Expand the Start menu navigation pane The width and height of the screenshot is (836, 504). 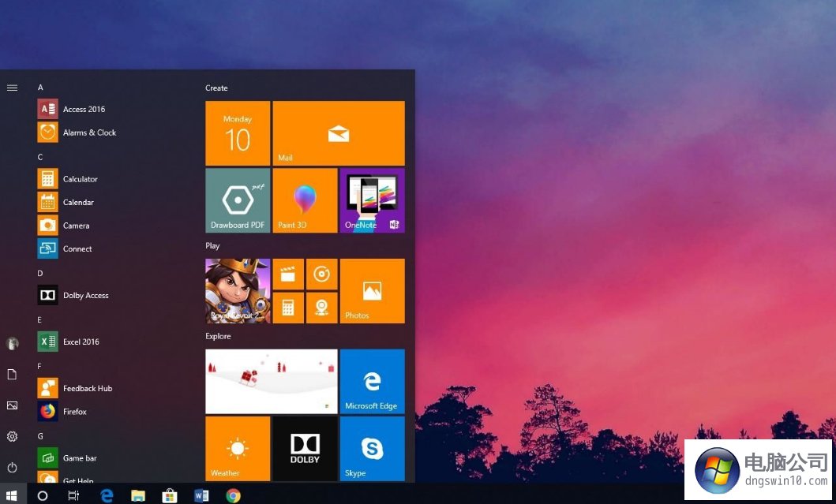tap(12, 88)
